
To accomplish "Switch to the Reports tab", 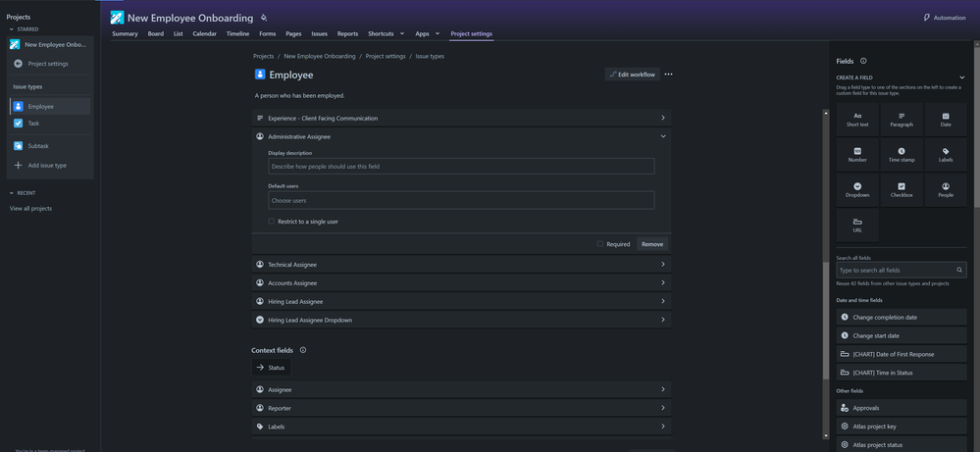I will (347, 33).
